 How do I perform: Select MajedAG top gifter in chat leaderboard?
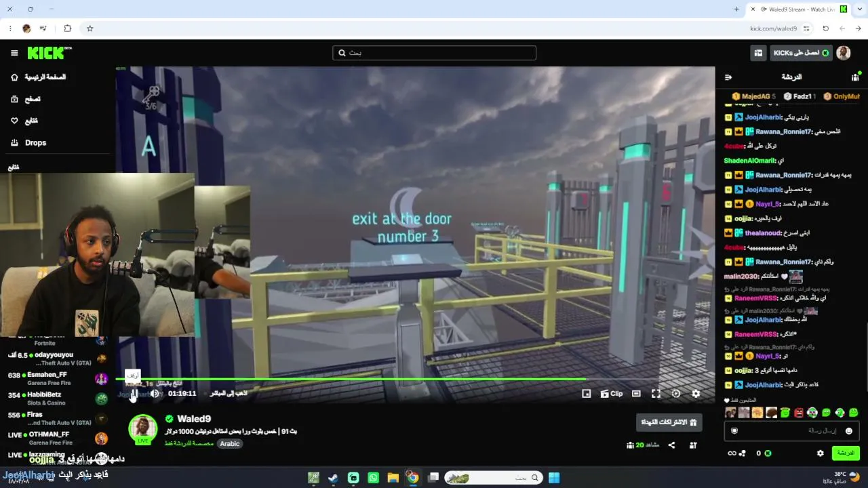click(754, 97)
